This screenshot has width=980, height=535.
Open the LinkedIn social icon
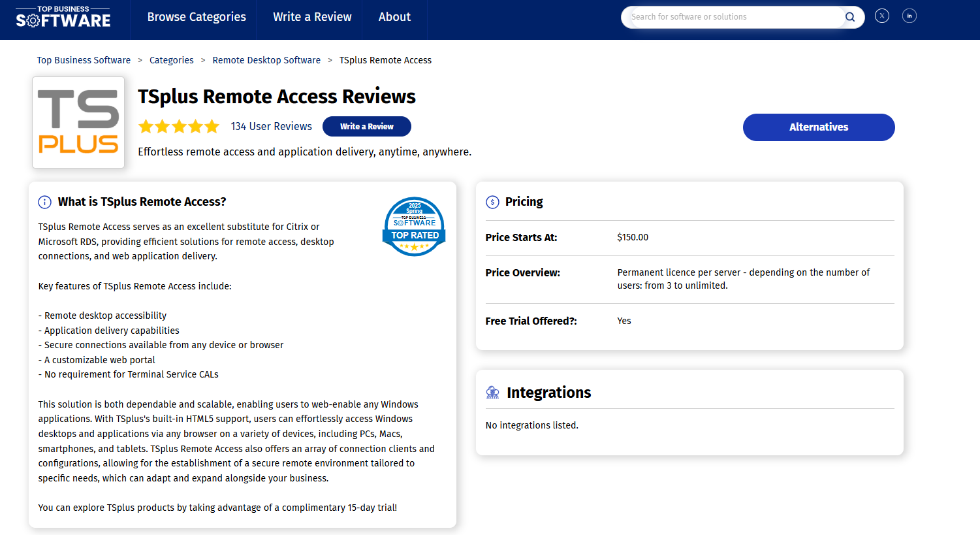[x=909, y=16]
